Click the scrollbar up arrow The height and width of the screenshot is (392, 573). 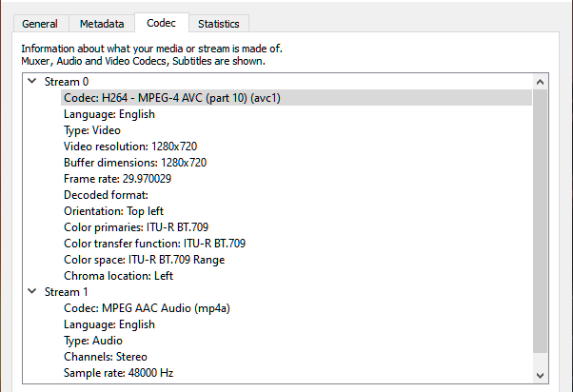tap(542, 81)
